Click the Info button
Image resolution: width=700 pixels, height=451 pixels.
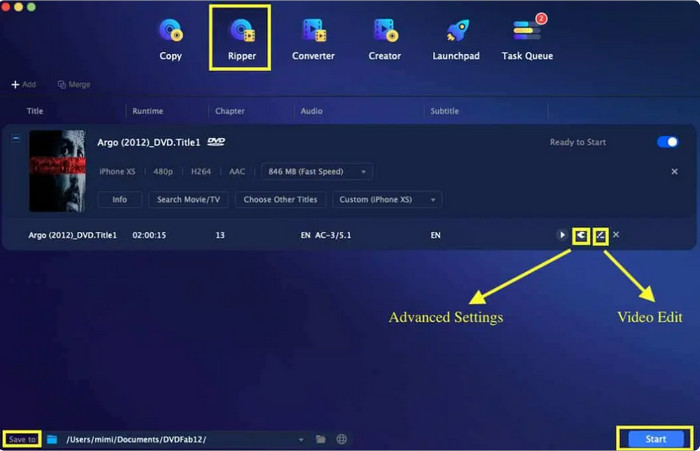120,200
